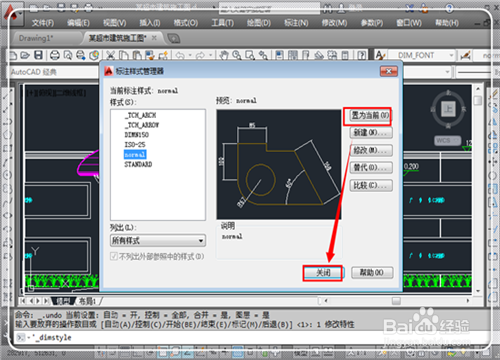Click the binoculars search icon in title bar

(328, 8)
